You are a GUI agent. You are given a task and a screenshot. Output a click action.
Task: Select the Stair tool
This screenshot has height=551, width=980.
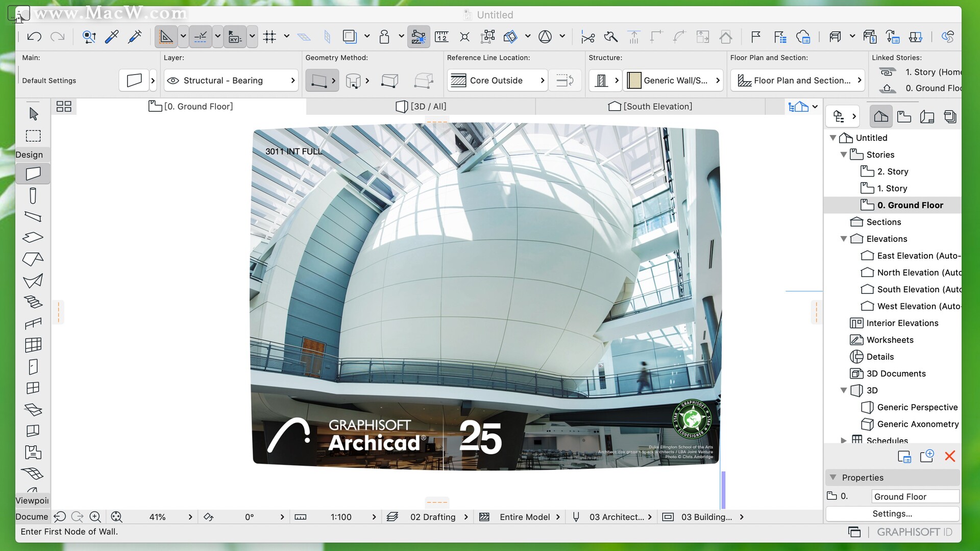33,302
